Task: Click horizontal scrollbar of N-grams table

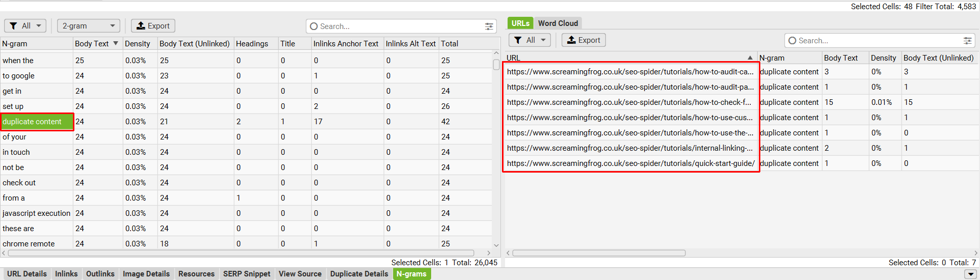Action: pos(241,253)
